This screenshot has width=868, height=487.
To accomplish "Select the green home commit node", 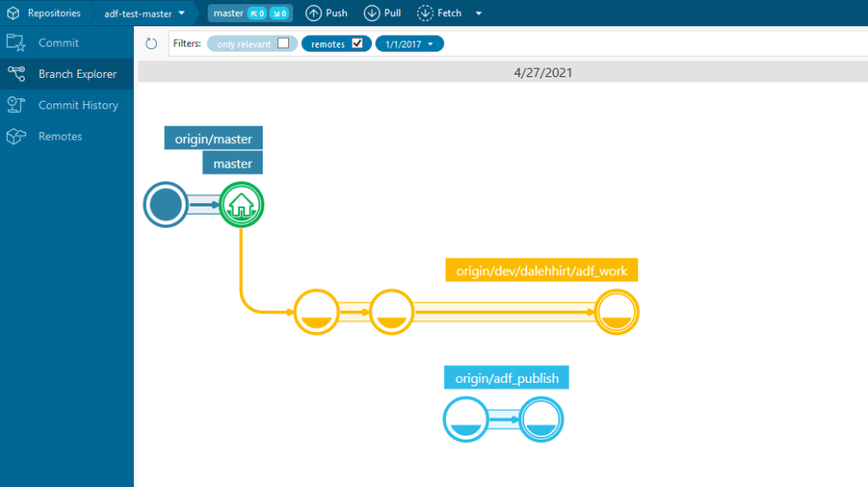I will click(x=242, y=205).
